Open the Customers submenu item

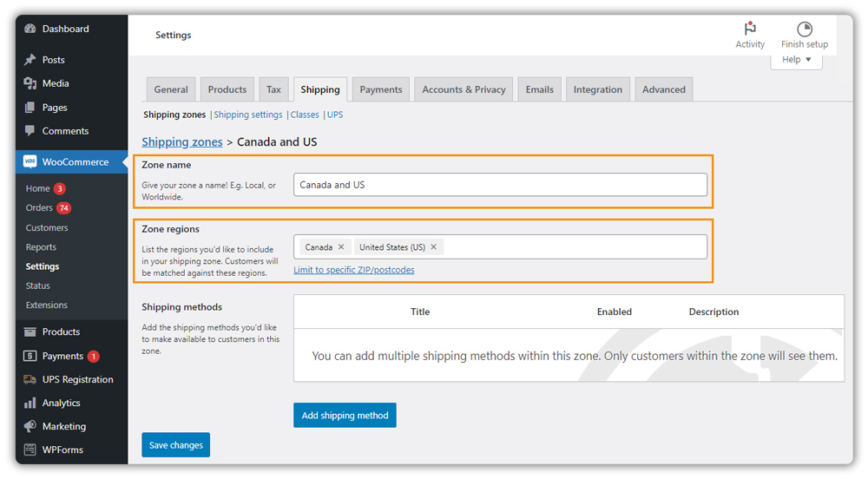pyautogui.click(x=47, y=228)
